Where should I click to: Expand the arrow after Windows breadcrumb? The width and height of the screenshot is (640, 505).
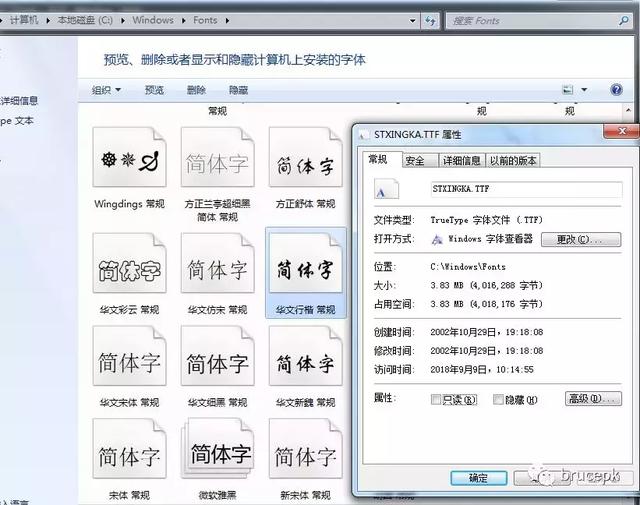[183, 20]
